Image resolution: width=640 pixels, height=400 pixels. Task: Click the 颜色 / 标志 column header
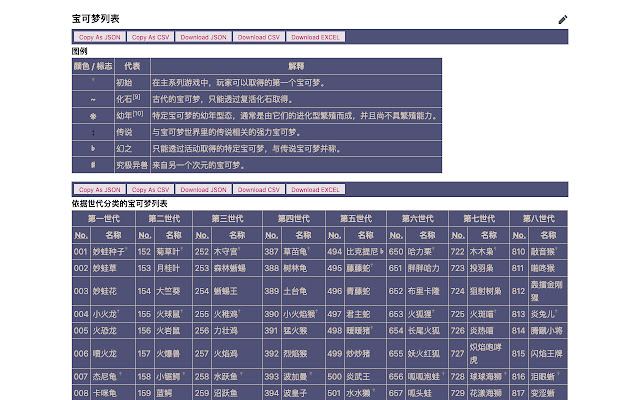coord(93,66)
